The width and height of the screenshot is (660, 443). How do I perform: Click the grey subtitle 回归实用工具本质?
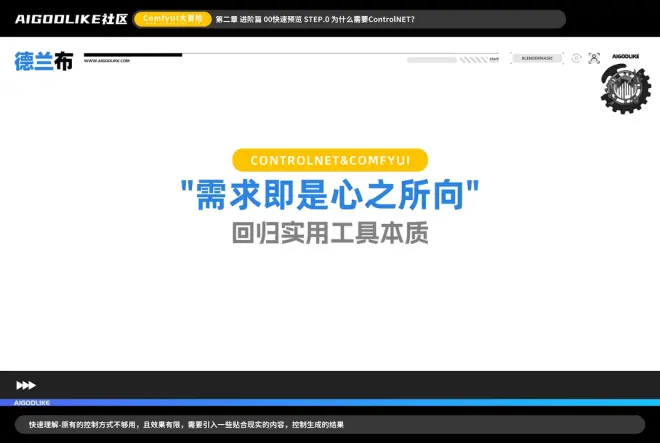click(x=329, y=234)
